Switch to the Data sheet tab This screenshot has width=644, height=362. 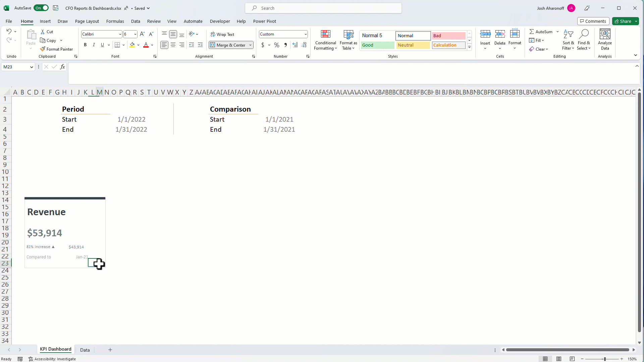tap(85, 350)
